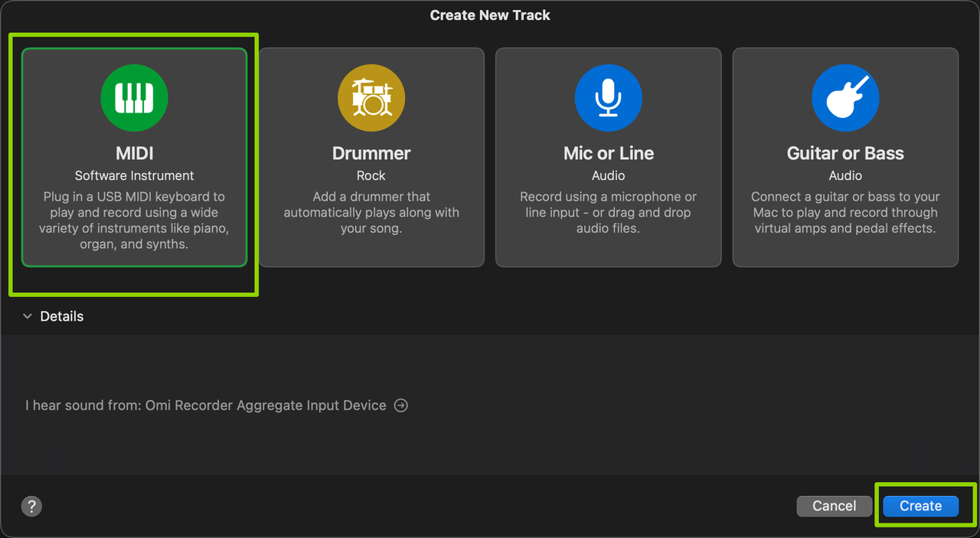Select the Drummer title text
This screenshot has height=538, width=980.
click(371, 153)
